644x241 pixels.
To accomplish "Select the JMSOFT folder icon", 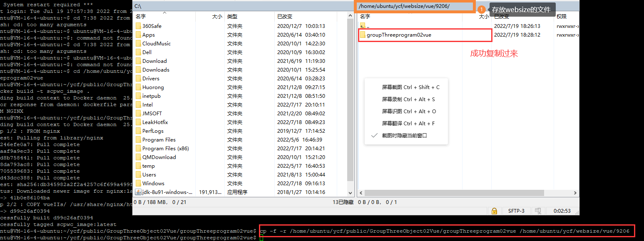I will click(138, 113).
